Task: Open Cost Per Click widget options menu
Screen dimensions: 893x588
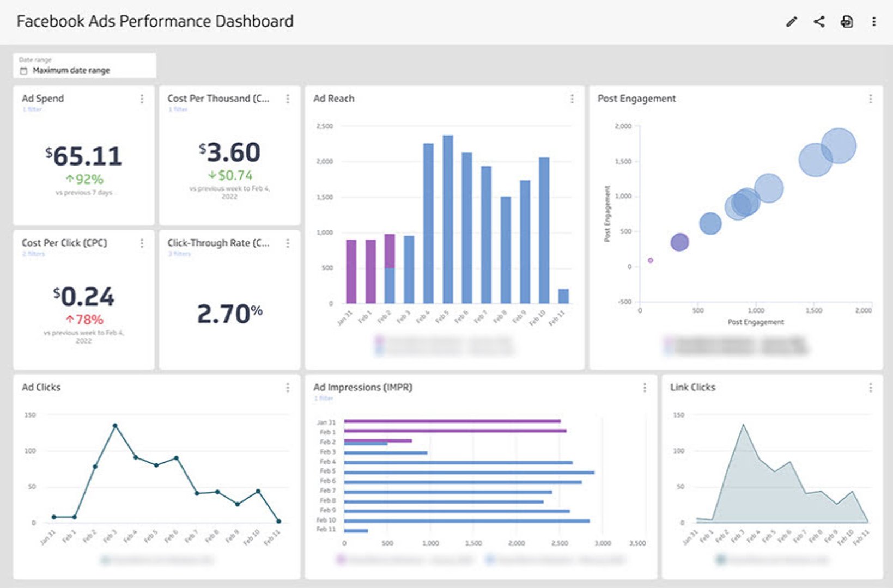Action: coord(142,243)
